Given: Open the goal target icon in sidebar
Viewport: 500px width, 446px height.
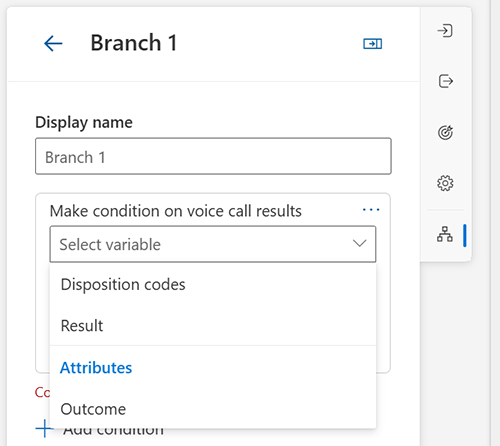Looking at the screenshot, I should point(445,132).
